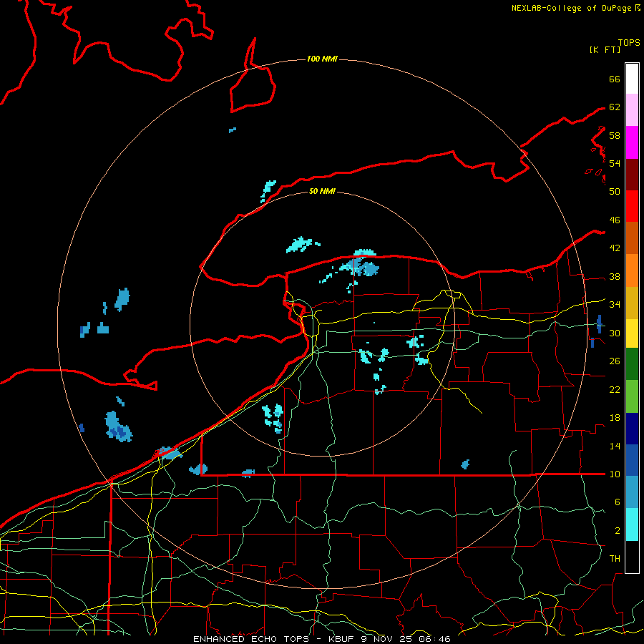Viewport: 644px width, 644px height.
Task: Click the 100 NMI range ring label
Action: tap(322, 59)
